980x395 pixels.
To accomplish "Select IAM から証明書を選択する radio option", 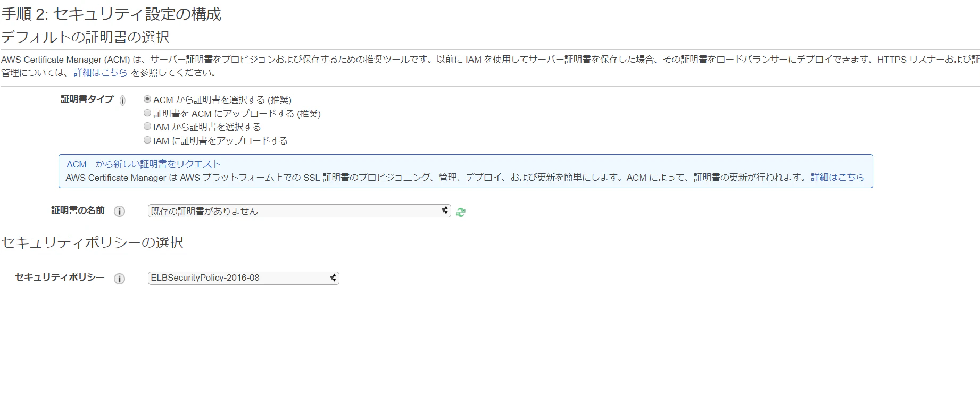I will pos(147,127).
